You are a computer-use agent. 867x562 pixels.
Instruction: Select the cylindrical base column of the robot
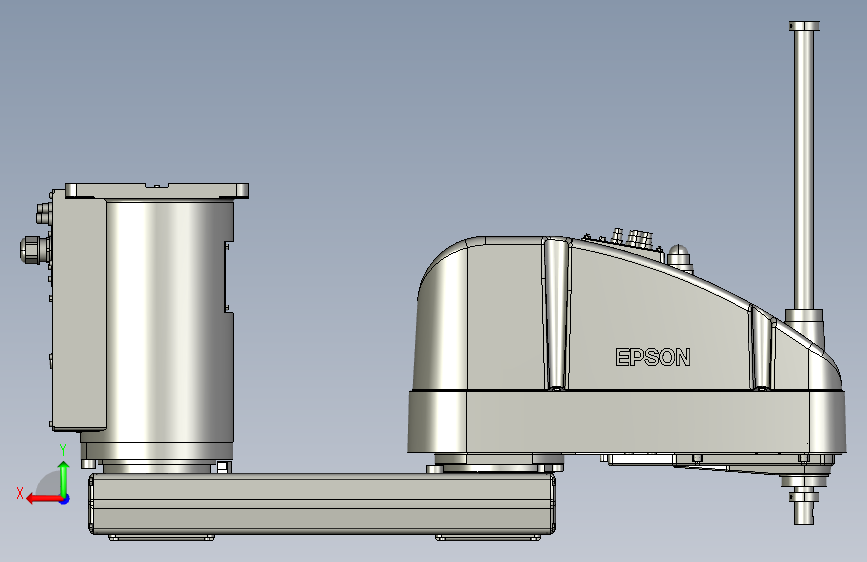[x=169, y=321]
